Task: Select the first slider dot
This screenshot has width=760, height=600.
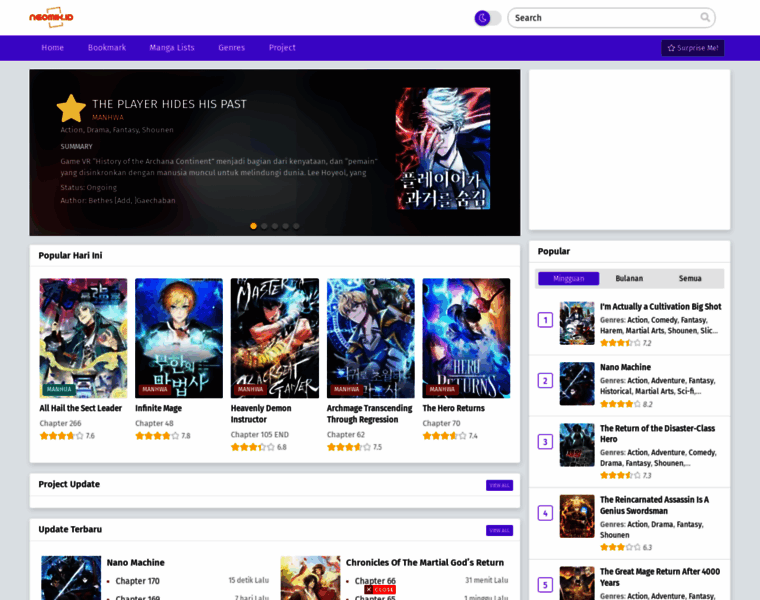Action: pyautogui.click(x=253, y=226)
